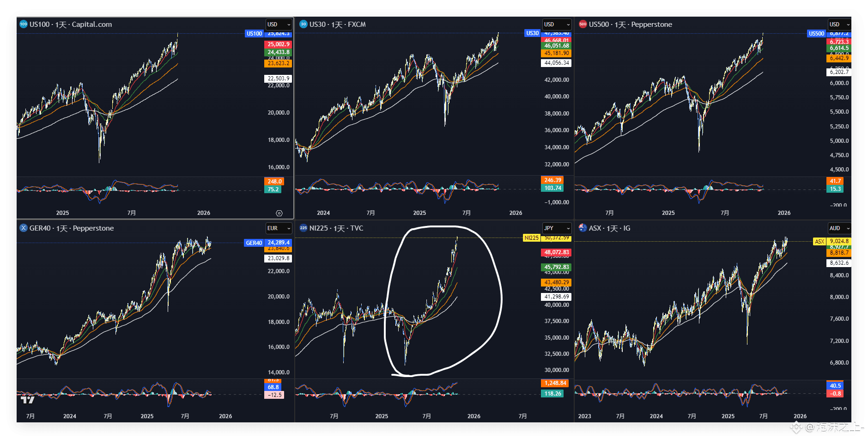This screenshot has width=868, height=439.
Task: Click the teal 103.74 indicator value
Action: [552, 188]
